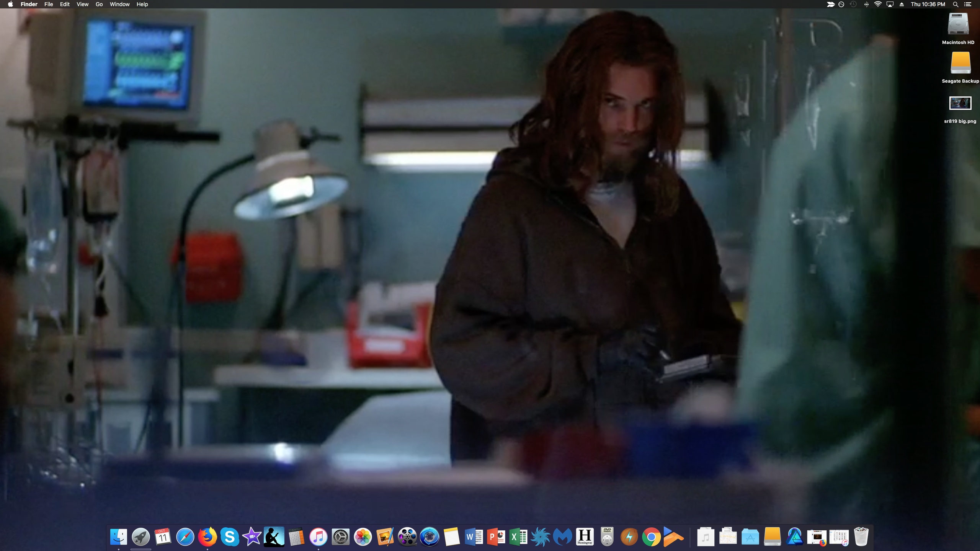
Task: Open the Window menu
Action: click(x=120, y=4)
